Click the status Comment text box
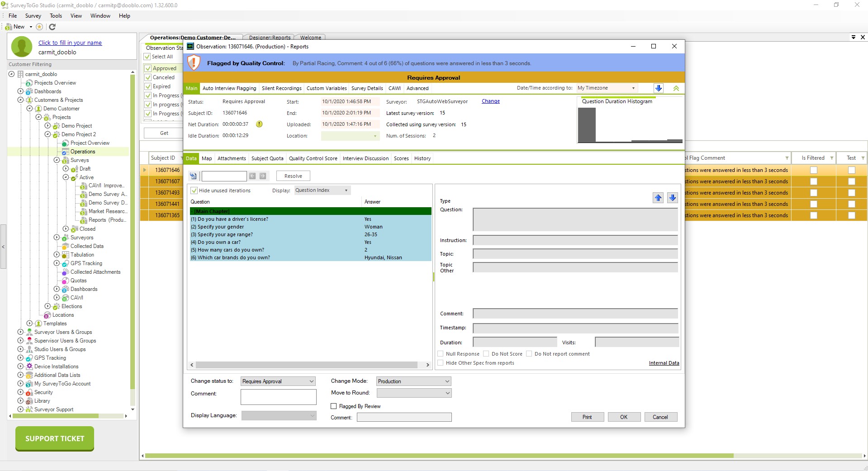The width and height of the screenshot is (868, 471). tap(278, 397)
